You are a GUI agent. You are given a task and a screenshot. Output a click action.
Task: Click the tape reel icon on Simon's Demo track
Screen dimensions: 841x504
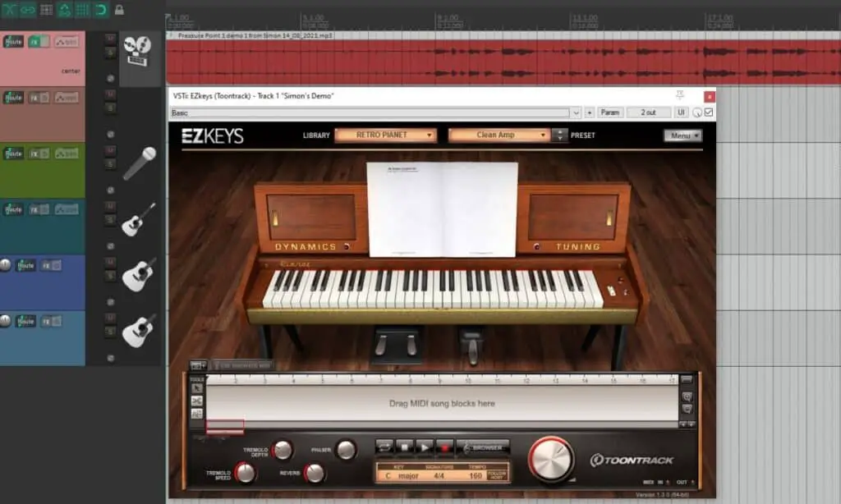click(138, 52)
